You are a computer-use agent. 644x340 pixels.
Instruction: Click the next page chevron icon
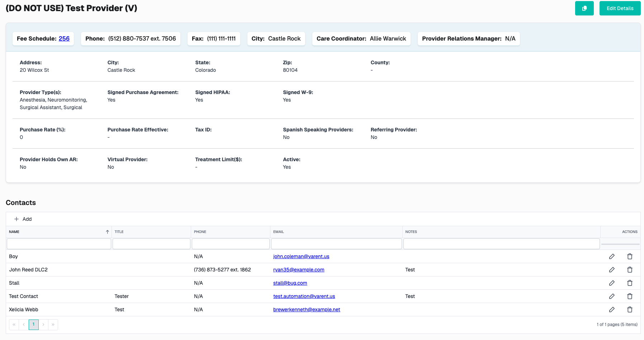pos(43,324)
